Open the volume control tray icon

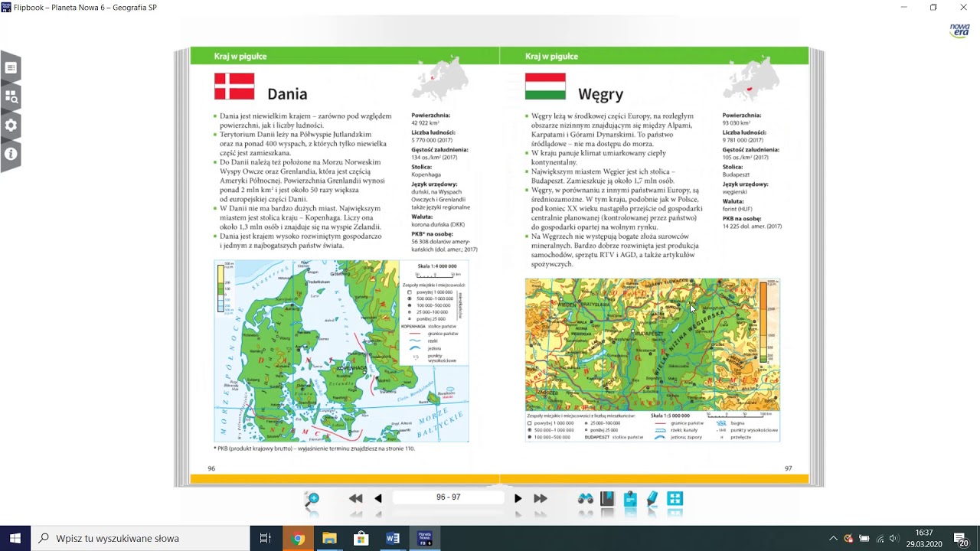894,538
